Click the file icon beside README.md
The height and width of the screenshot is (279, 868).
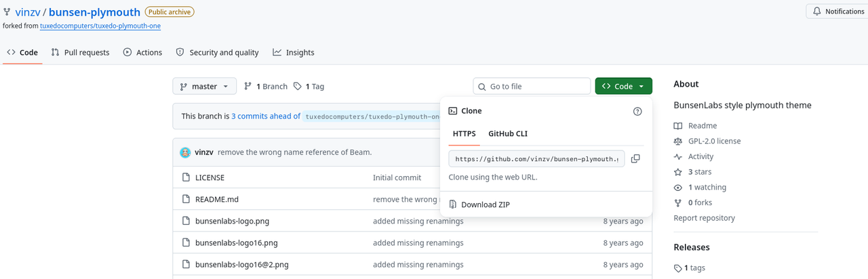tap(186, 199)
